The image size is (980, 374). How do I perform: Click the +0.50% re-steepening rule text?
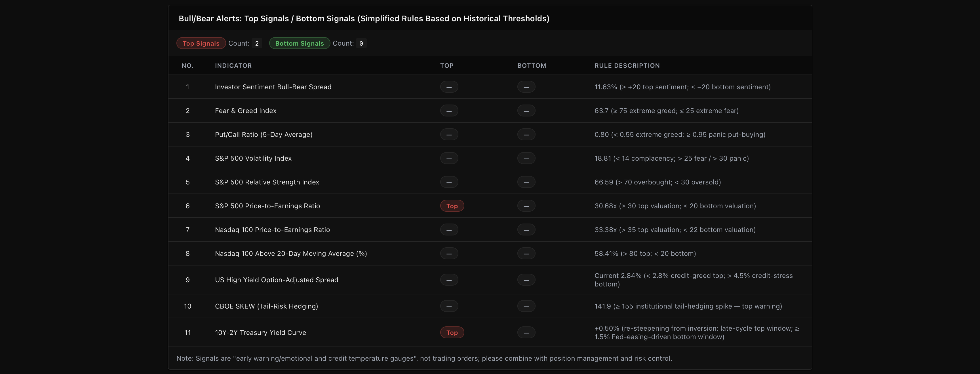coord(697,333)
